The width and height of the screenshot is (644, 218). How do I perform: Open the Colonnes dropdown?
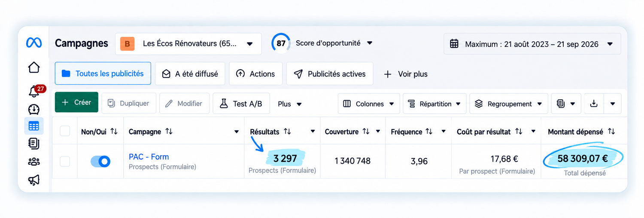click(x=369, y=104)
